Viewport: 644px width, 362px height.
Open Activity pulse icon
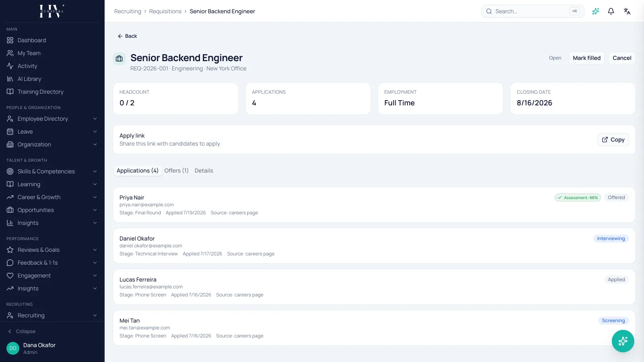(10, 66)
